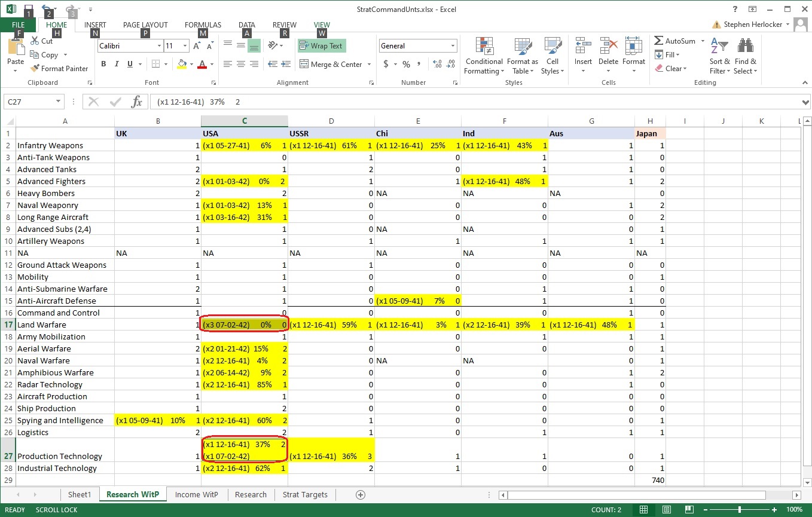812x517 pixels.
Task: Open the FILE tab
Action: pos(19,25)
